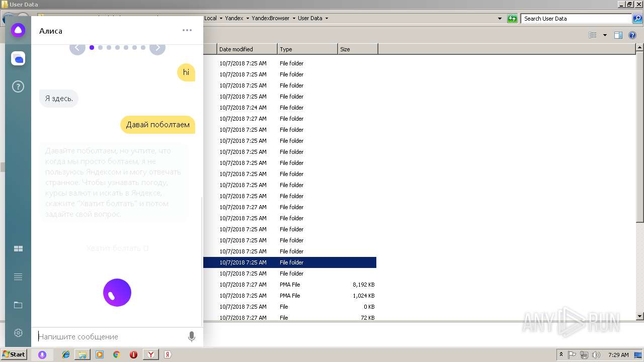Image resolution: width=644 pixels, height=362 pixels.
Task: Sort by the Type column header
Action: pyautogui.click(x=307, y=49)
